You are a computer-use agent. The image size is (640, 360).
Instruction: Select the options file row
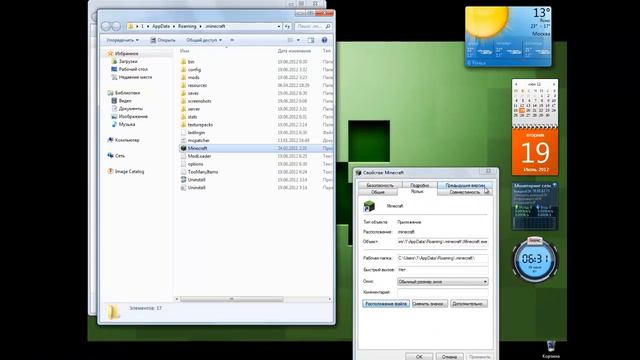point(256,164)
